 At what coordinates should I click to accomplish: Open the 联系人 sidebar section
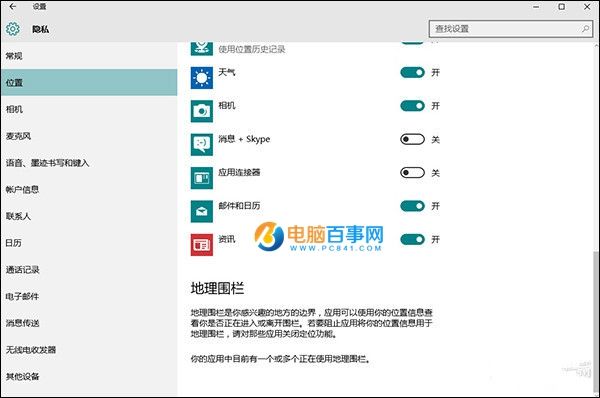(89, 216)
